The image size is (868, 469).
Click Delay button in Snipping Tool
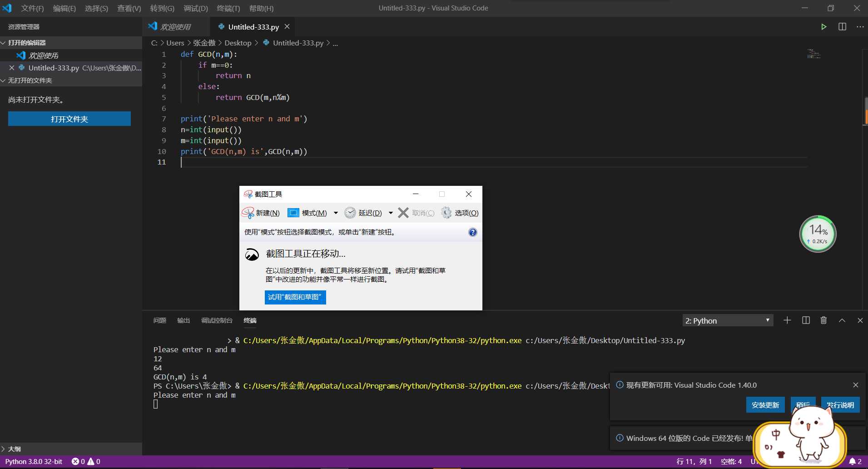pyautogui.click(x=363, y=213)
